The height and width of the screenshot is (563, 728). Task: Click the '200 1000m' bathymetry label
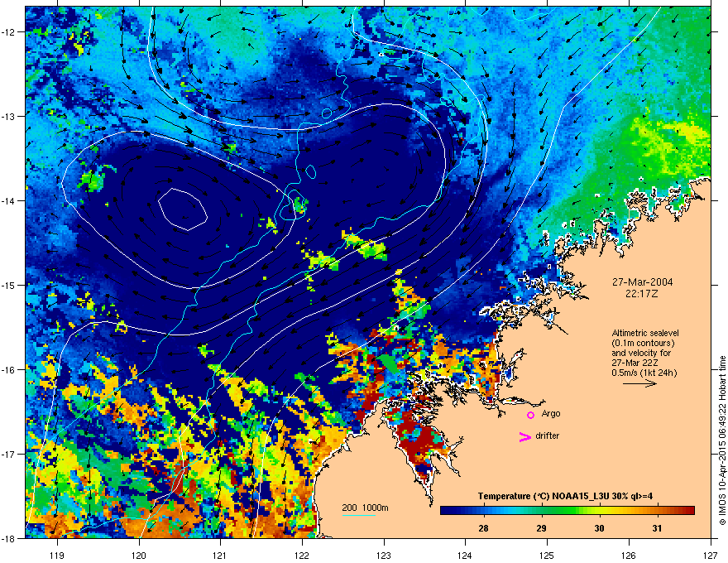click(x=365, y=508)
